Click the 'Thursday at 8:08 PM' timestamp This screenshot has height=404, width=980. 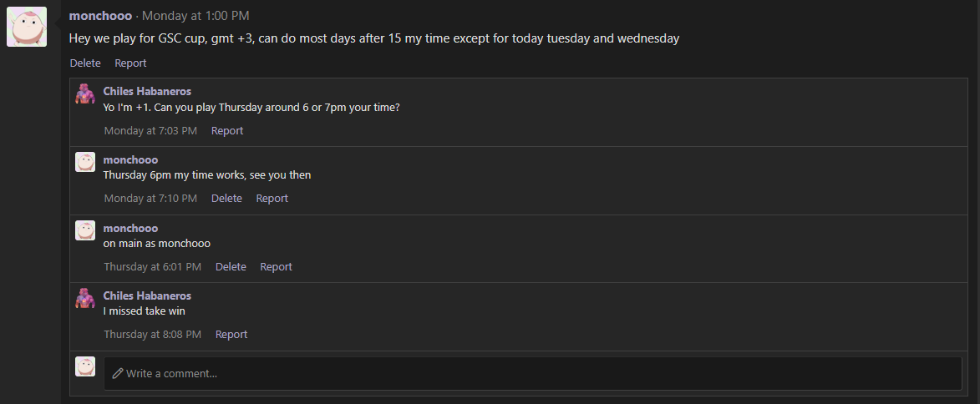click(x=153, y=334)
